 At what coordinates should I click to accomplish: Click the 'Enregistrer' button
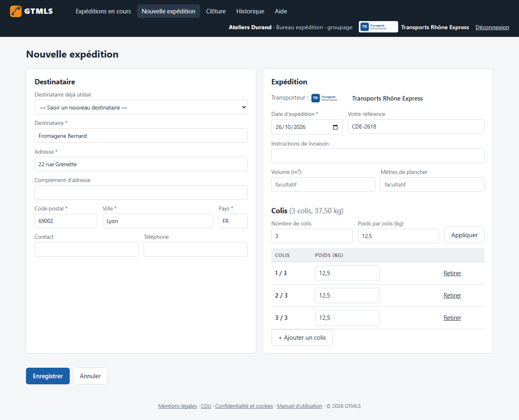pos(48,376)
